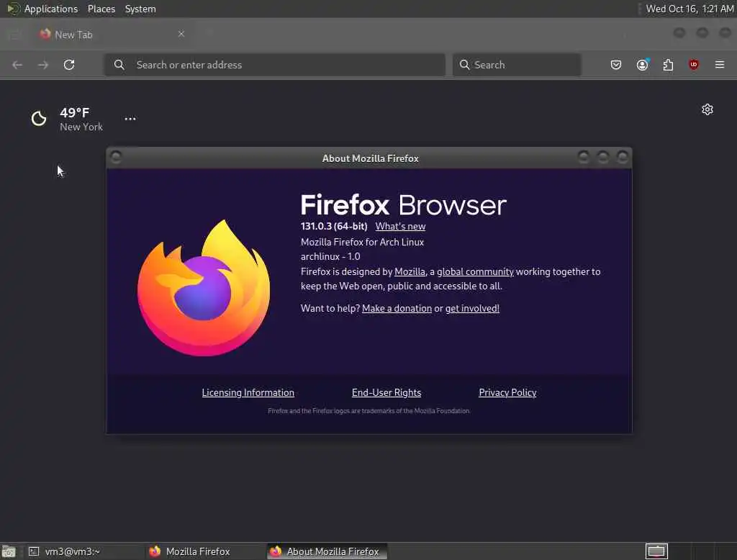The image size is (737, 560).
Task: Follow the global community link
Action: click(x=475, y=272)
